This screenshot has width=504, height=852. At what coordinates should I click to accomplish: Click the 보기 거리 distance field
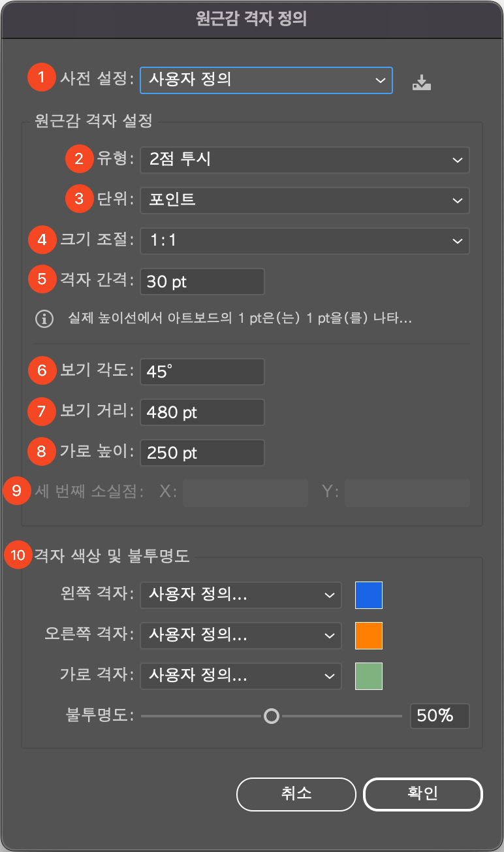202,412
